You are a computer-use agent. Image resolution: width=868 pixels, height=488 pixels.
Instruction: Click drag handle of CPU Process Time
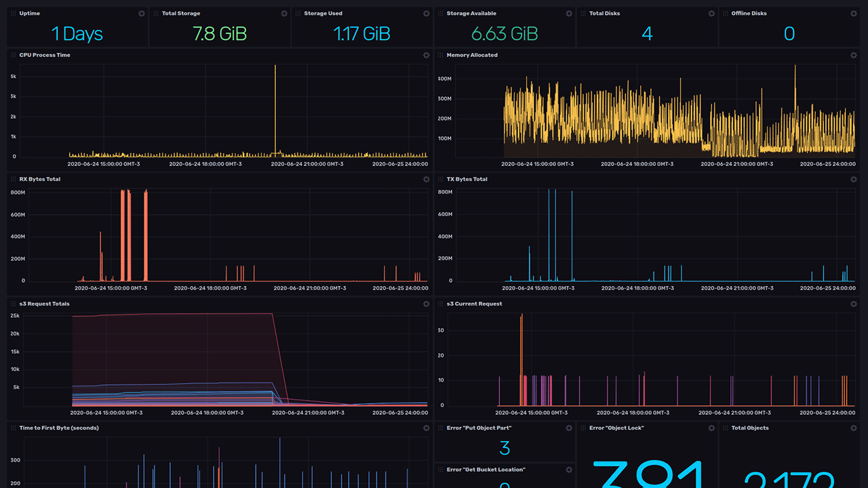(14, 56)
